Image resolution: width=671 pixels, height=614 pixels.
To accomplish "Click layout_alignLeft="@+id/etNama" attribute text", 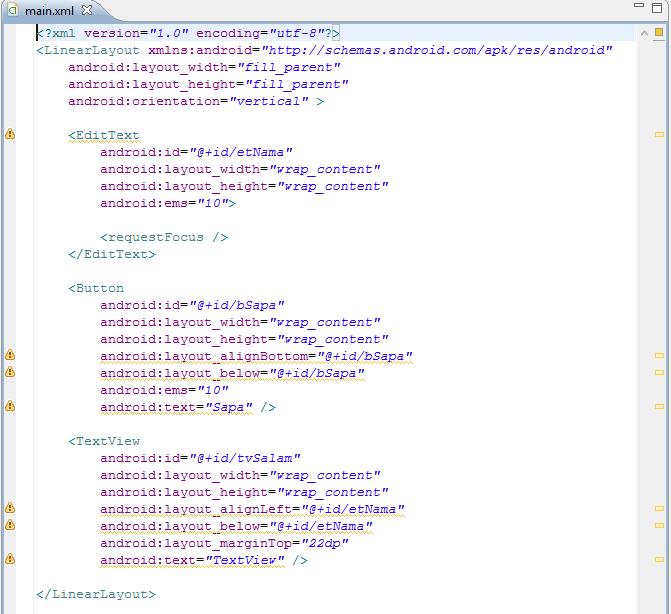I will tap(252, 510).
